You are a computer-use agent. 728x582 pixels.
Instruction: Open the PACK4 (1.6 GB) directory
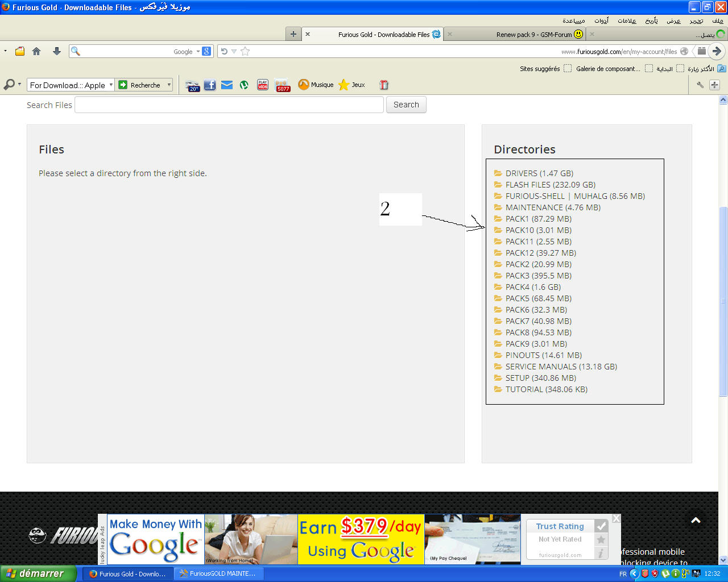coord(527,287)
